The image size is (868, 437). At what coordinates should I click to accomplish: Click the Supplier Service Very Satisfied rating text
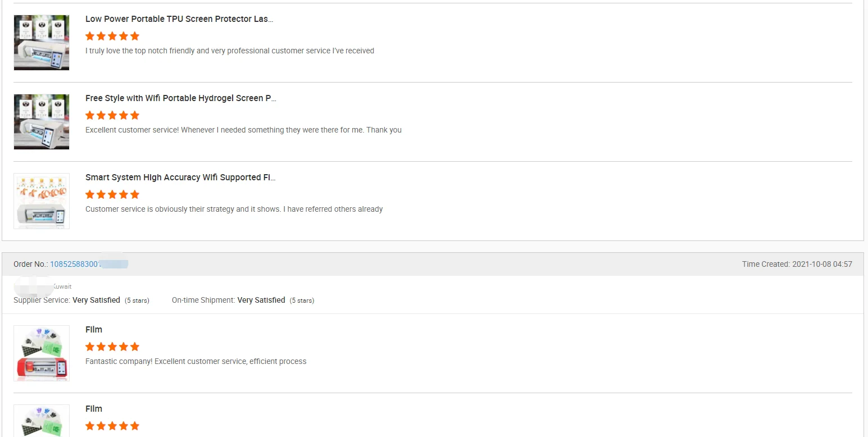pos(96,301)
